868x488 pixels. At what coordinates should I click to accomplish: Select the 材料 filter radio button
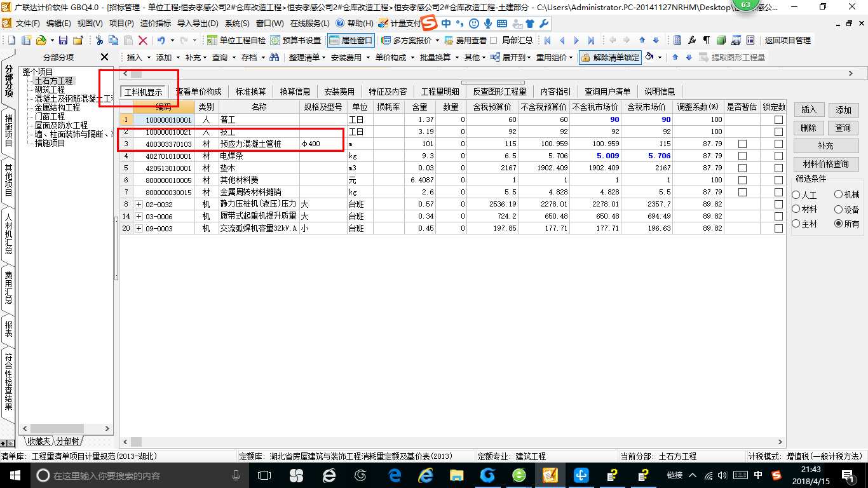(x=796, y=209)
